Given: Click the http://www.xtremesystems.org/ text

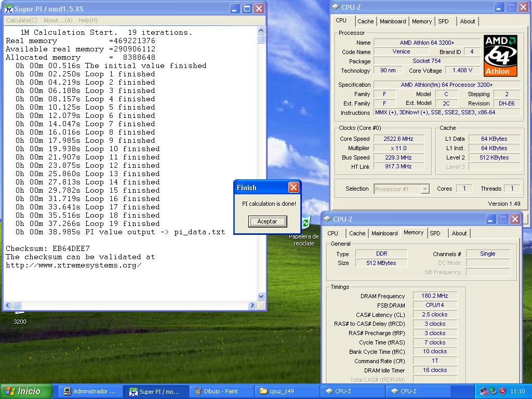Looking at the screenshot, I should [x=74, y=265].
